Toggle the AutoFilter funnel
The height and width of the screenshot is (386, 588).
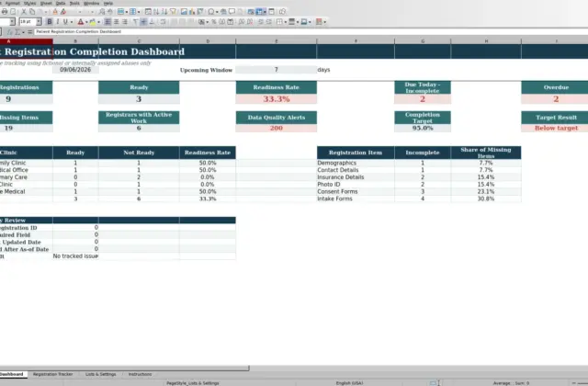(173, 12)
